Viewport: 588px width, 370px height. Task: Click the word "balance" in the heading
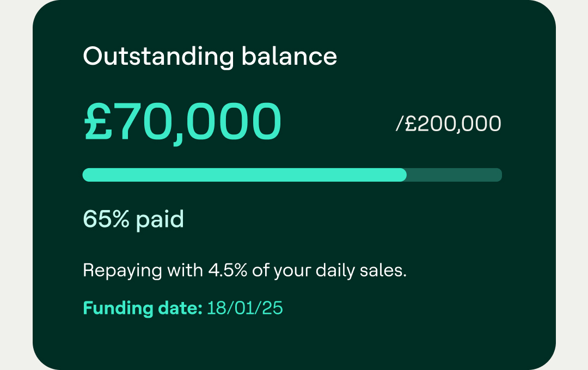(x=289, y=57)
